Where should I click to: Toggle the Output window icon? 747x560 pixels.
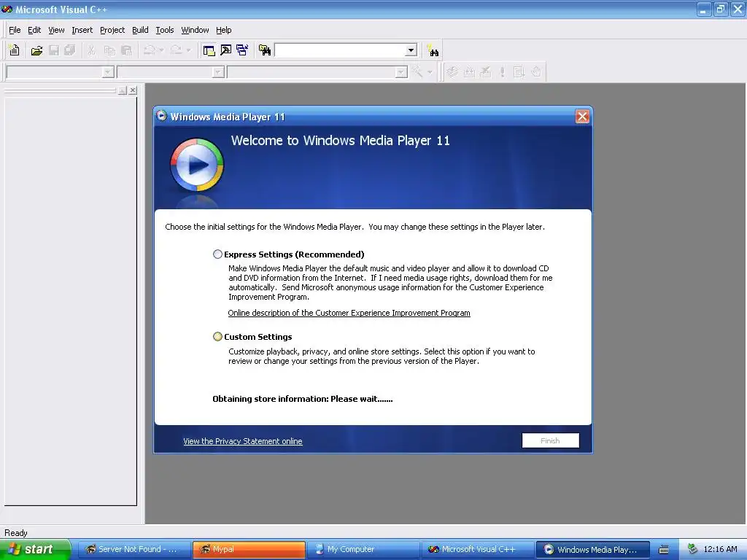click(x=226, y=50)
